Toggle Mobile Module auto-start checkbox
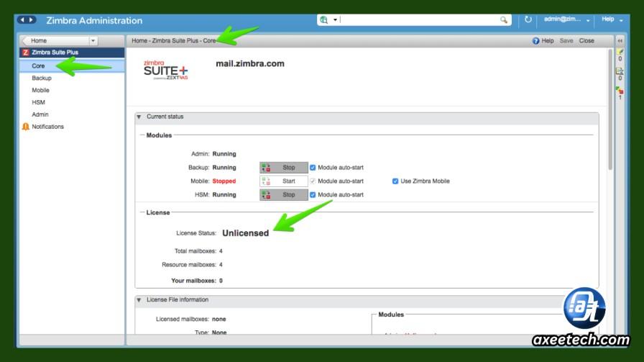The width and height of the screenshot is (644, 362). 313,181
